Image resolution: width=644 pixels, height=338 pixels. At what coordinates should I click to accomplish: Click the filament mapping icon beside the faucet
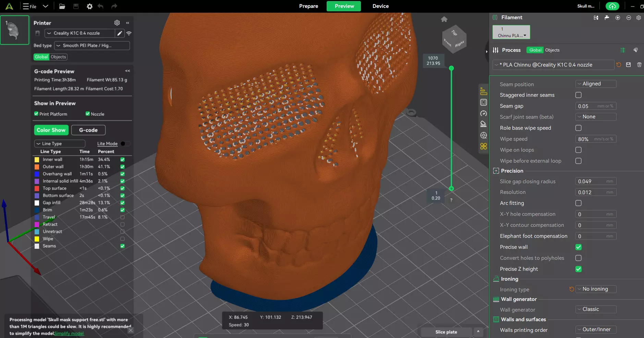click(x=596, y=18)
